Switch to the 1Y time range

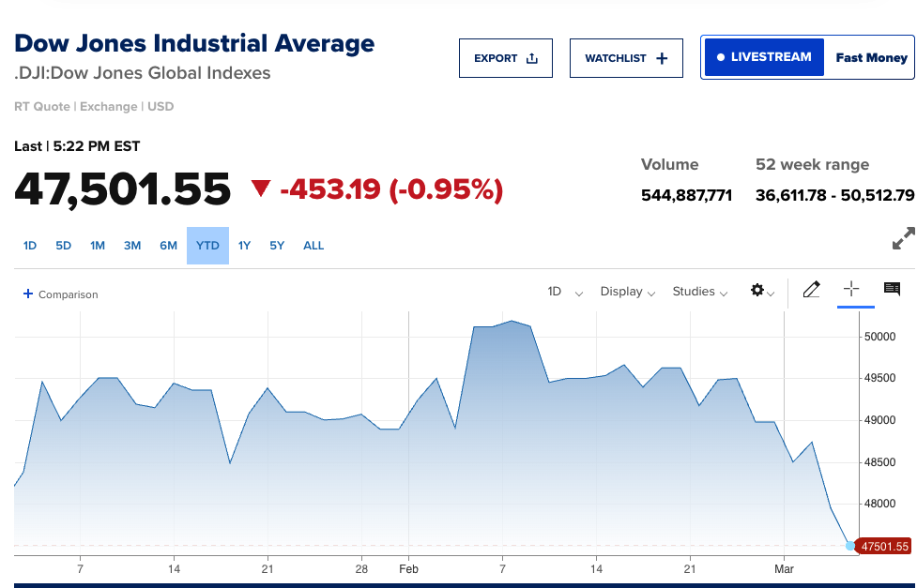(x=244, y=246)
